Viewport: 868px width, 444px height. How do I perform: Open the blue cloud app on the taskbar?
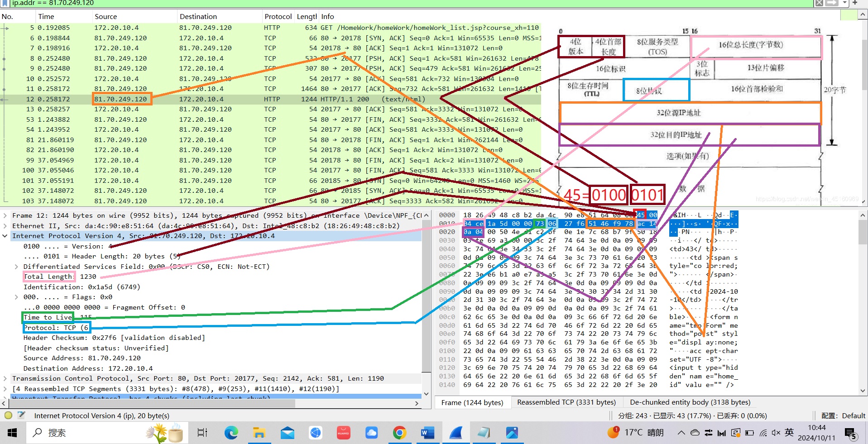click(x=371, y=433)
